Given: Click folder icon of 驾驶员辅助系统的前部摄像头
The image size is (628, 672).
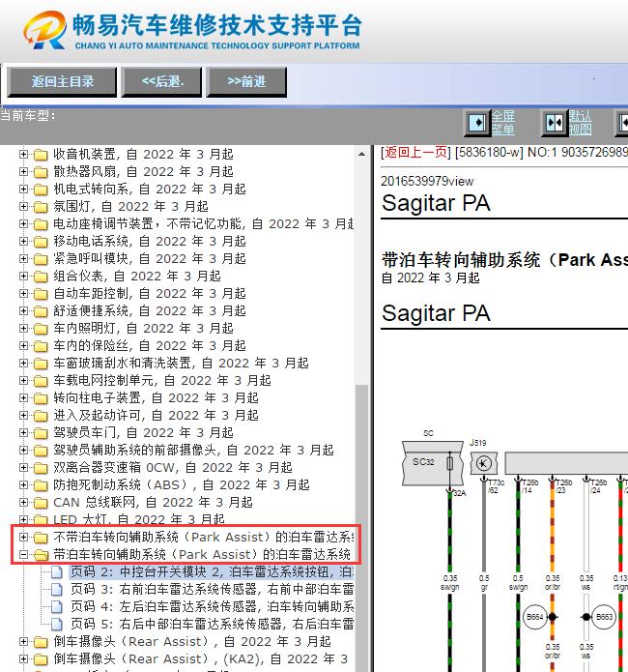Looking at the screenshot, I should tap(41, 451).
